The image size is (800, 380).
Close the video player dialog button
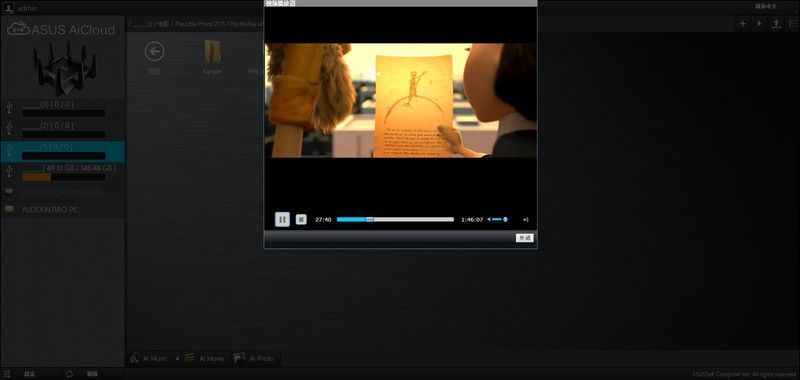tap(524, 238)
